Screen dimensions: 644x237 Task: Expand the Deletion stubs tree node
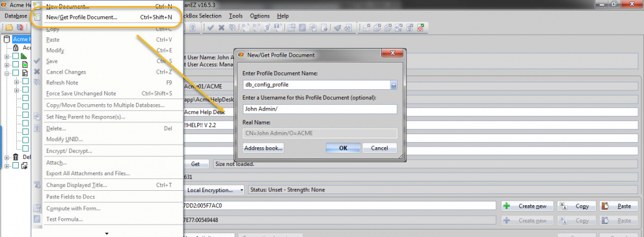click(x=7, y=157)
